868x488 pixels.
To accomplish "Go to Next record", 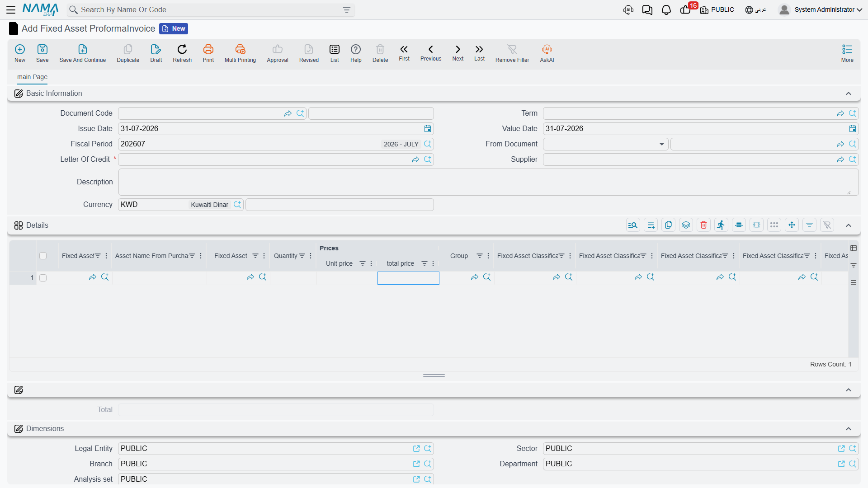I will [458, 53].
